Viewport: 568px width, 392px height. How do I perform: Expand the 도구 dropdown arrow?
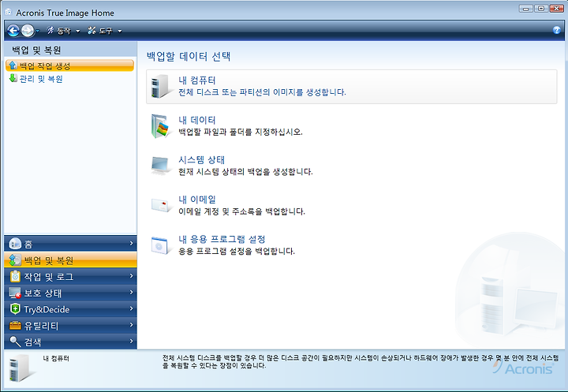pyautogui.click(x=120, y=32)
